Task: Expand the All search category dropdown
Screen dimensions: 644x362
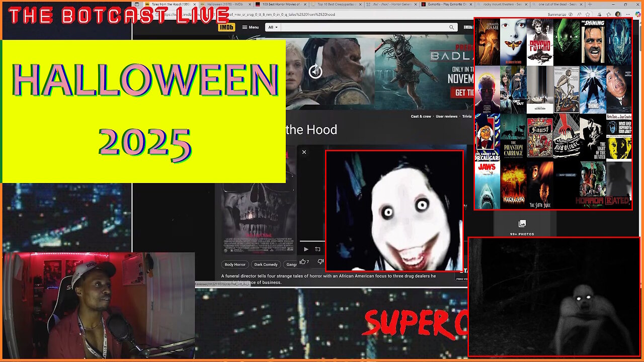Action: tap(273, 27)
